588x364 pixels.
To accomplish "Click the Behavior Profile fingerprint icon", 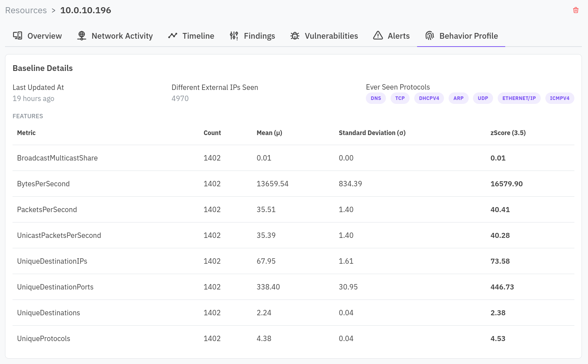I will (x=430, y=35).
